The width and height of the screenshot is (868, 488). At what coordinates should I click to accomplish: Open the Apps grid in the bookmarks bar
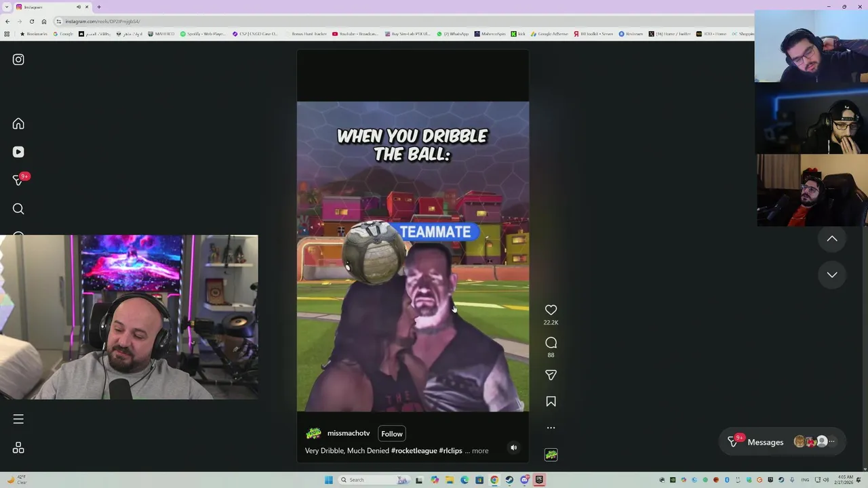(x=7, y=34)
